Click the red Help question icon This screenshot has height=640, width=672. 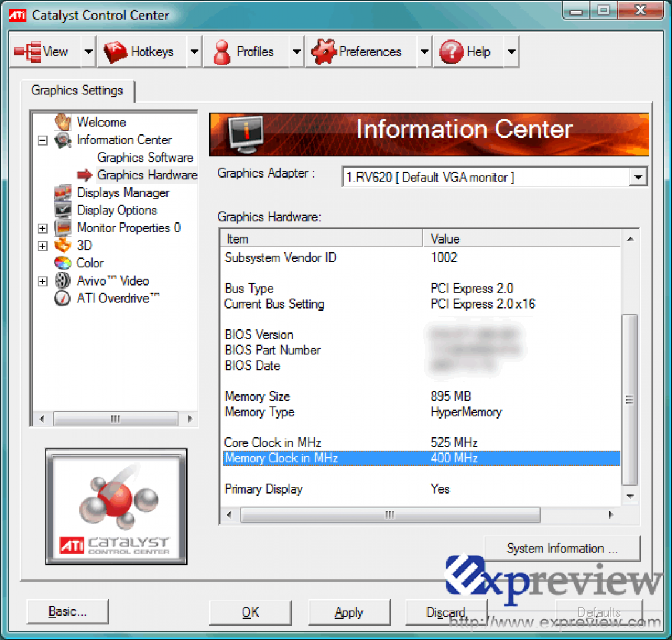tap(451, 52)
